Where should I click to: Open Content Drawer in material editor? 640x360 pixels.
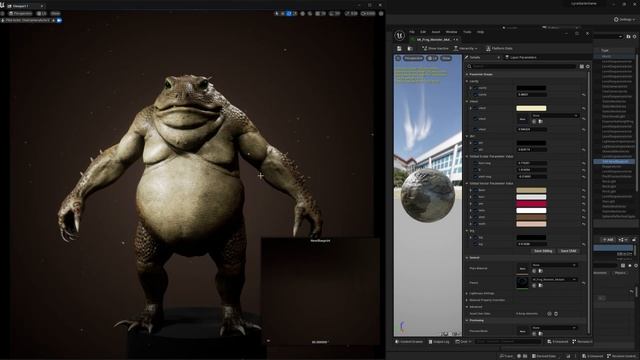pos(409,342)
